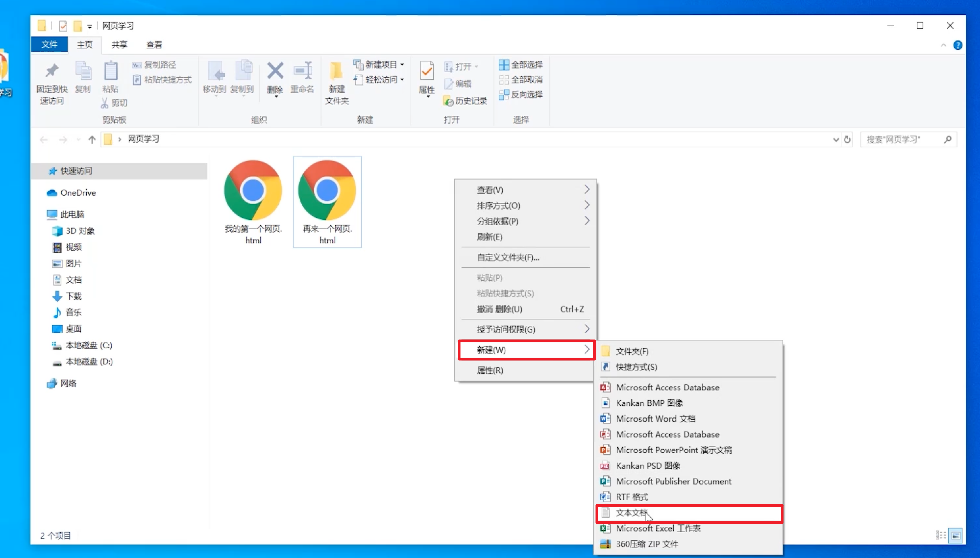The height and width of the screenshot is (558, 980).
Task: Choose Refresh (刷新) in context menu
Action: (526, 237)
